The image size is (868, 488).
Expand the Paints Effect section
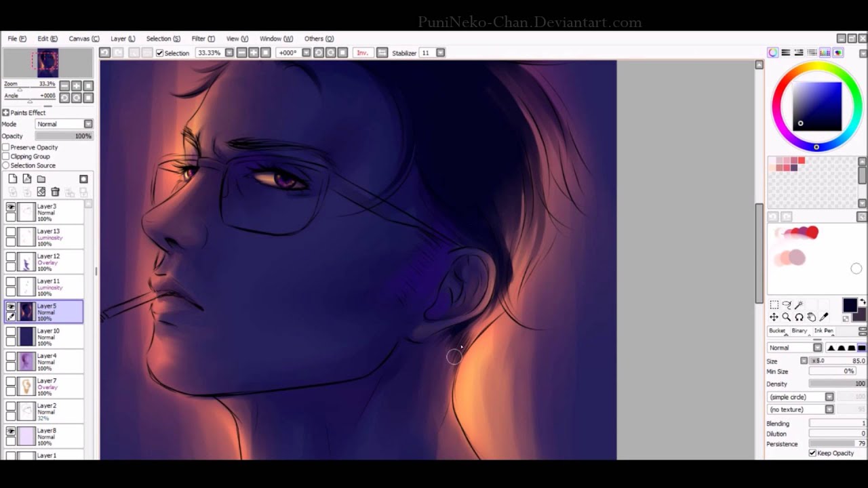(5, 113)
